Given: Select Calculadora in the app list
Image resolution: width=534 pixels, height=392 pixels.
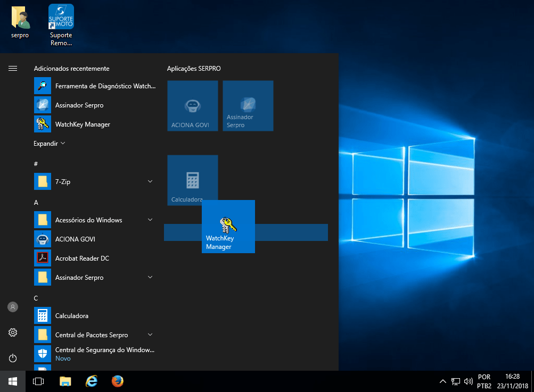Looking at the screenshot, I should pyautogui.click(x=72, y=316).
